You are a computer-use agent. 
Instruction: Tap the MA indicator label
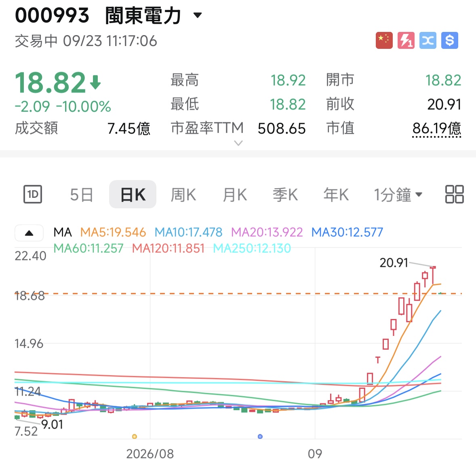(63, 232)
